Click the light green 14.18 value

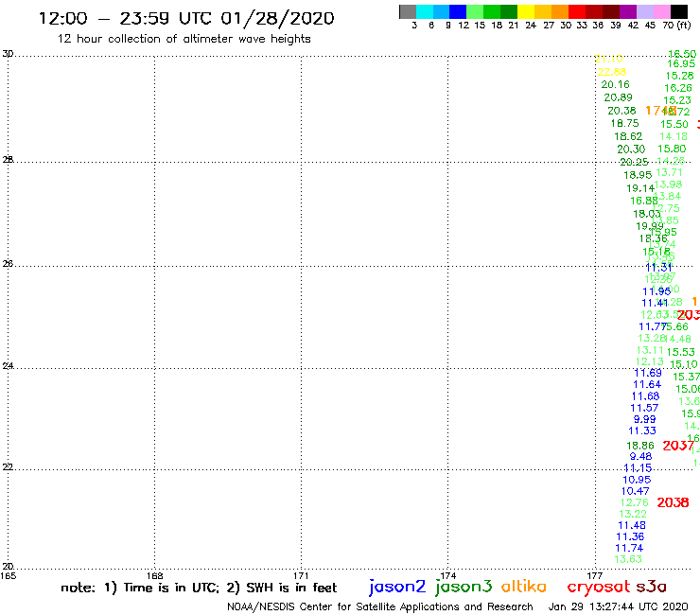674,136
